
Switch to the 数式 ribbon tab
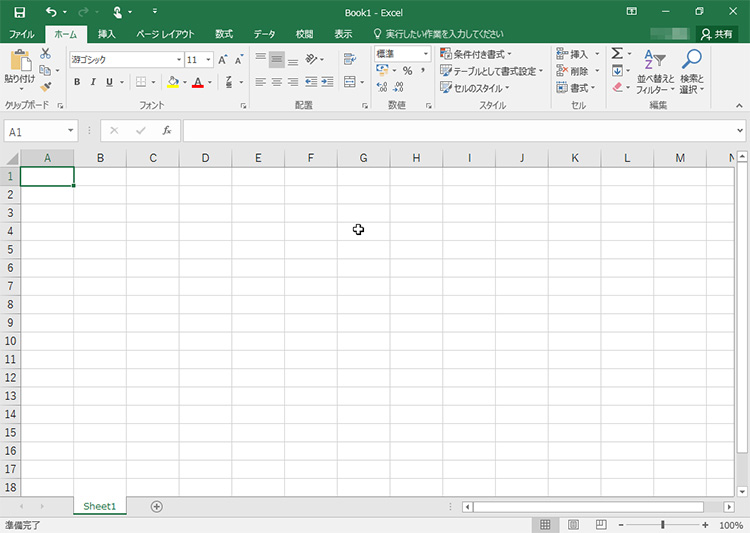(224, 34)
